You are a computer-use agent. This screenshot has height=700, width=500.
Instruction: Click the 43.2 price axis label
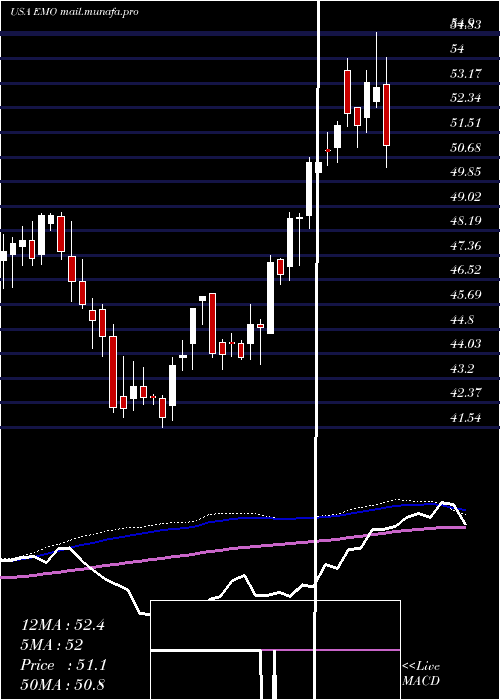pyautogui.click(x=462, y=369)
